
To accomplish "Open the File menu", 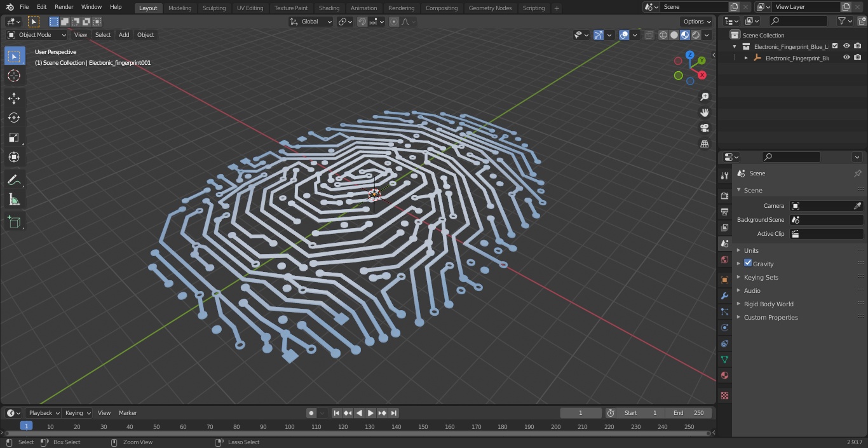I will (24, 7).
